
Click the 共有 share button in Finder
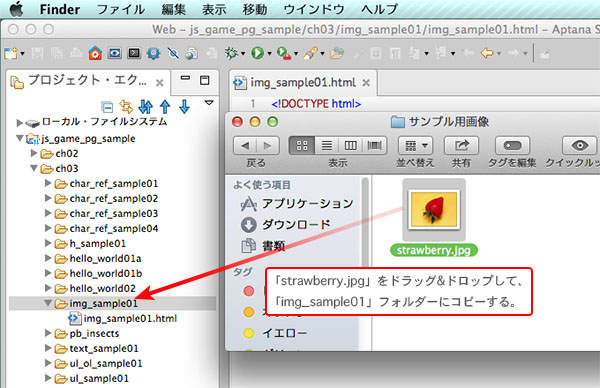coord(461,146)
